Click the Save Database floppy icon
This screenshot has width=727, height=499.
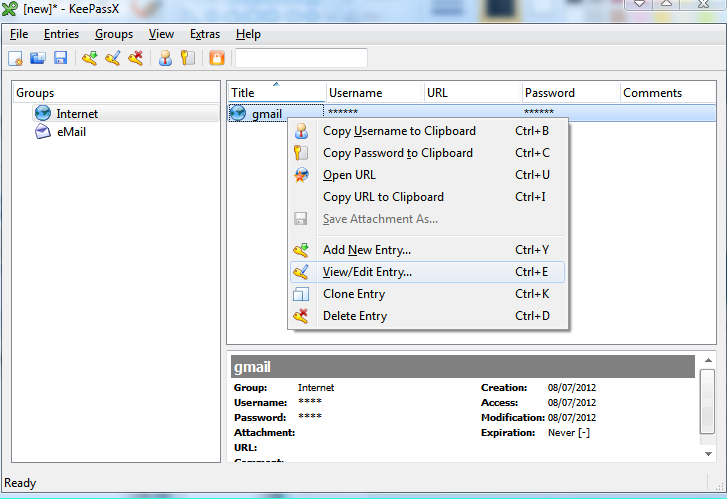(x=60, y=58)
